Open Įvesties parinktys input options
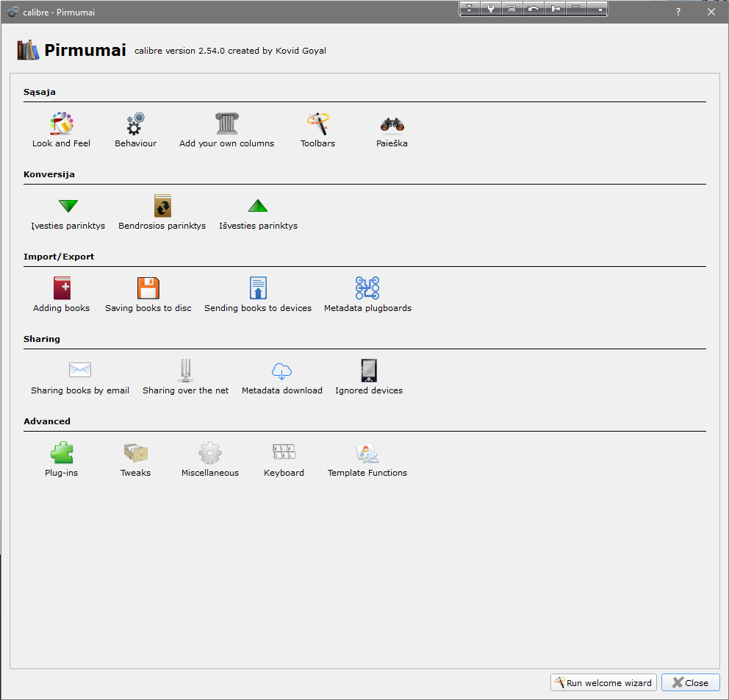This screenshot has width=729, height=700. coord(68,212)
